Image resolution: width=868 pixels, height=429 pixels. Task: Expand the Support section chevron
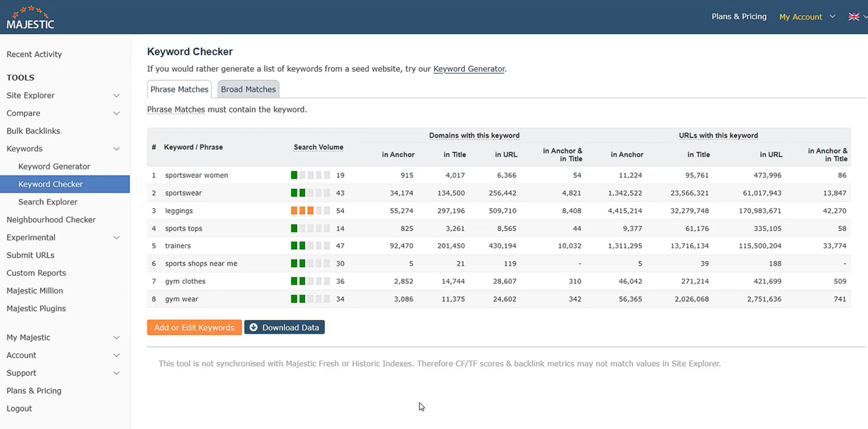tap(116, 373)
